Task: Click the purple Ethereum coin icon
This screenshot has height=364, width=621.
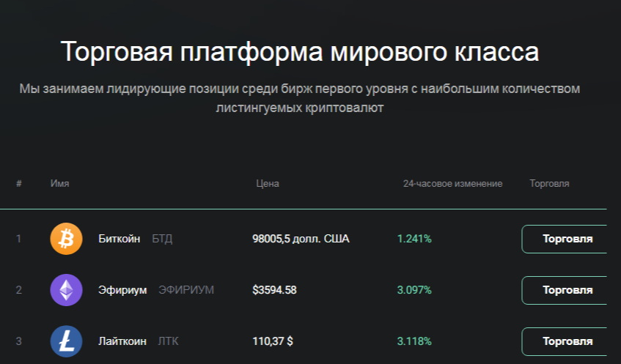Action: click(x=66, y=290)
